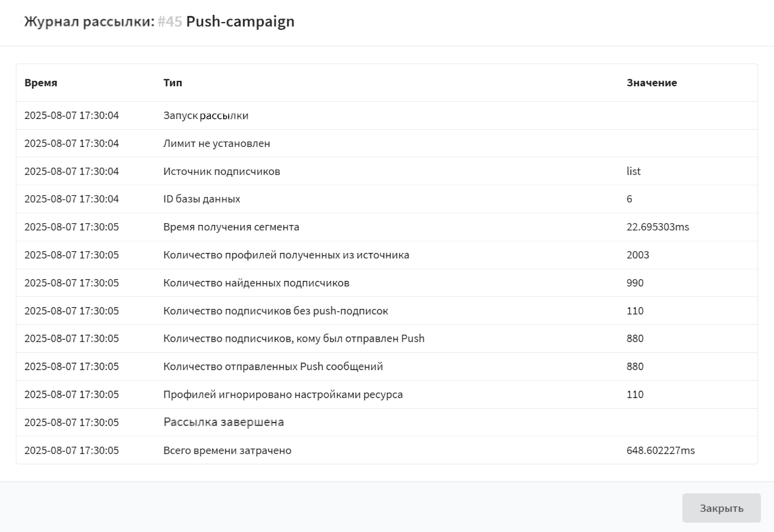Click the Всего времени затрачено entry
This screenshot has height=532, width=774.
[x=227, y=450]
